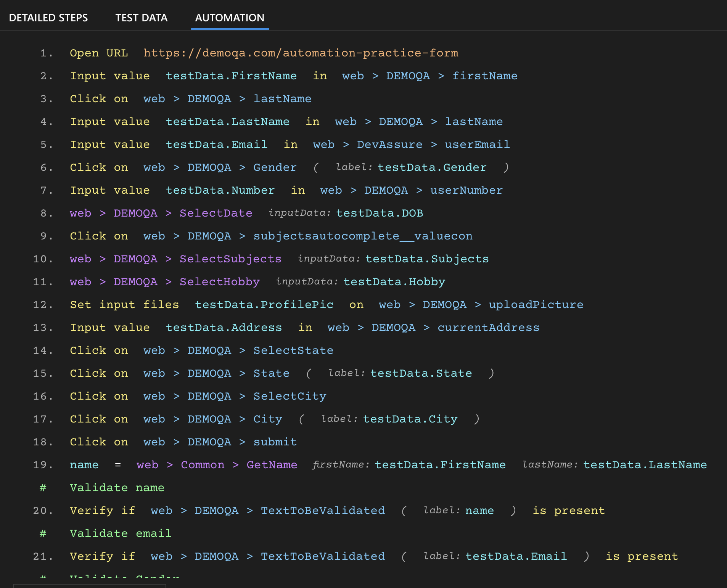
Task: Select step 18 Click on submit
Action: tap(275, 442)
